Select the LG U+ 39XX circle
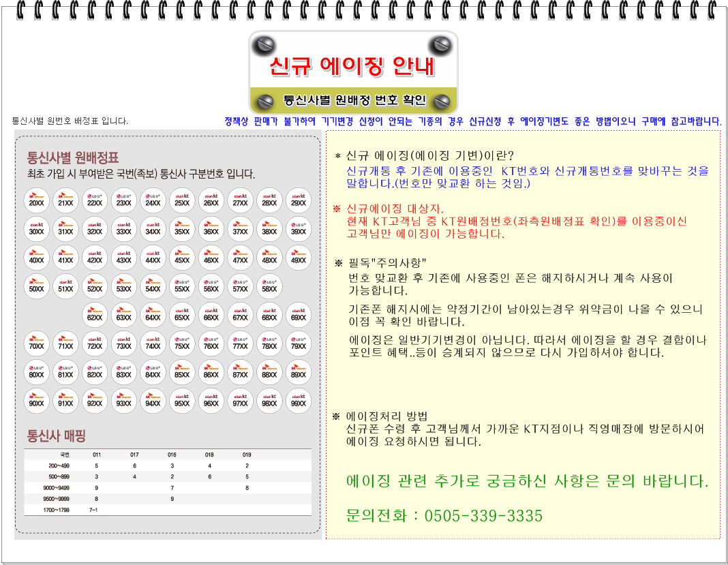This screenshot has width=728, height=565. [299, 228]
